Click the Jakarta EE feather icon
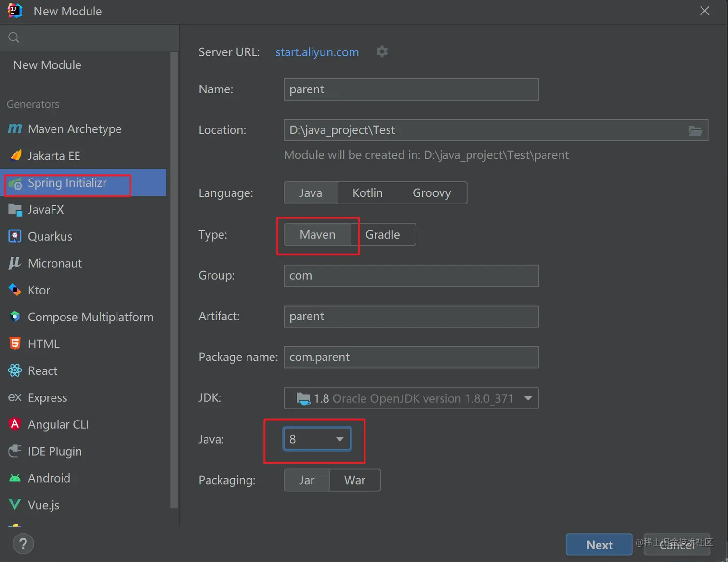The width and height of the screenshot is (728, 562). click(15, 155)
